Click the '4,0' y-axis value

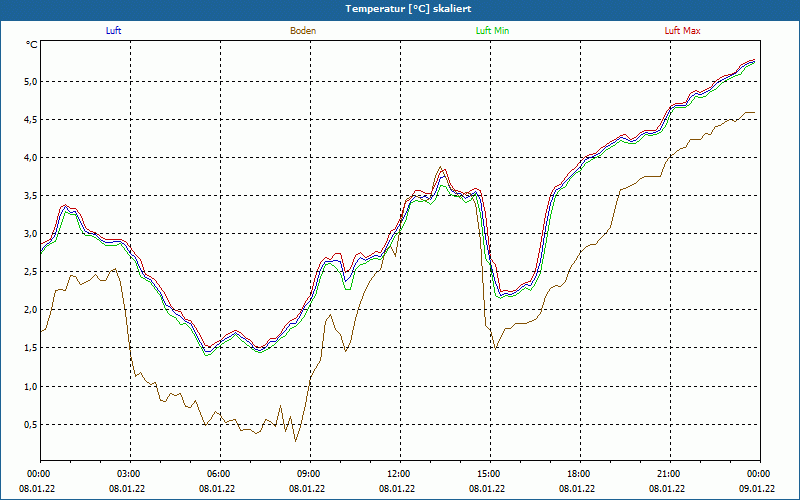pos(31,158)
